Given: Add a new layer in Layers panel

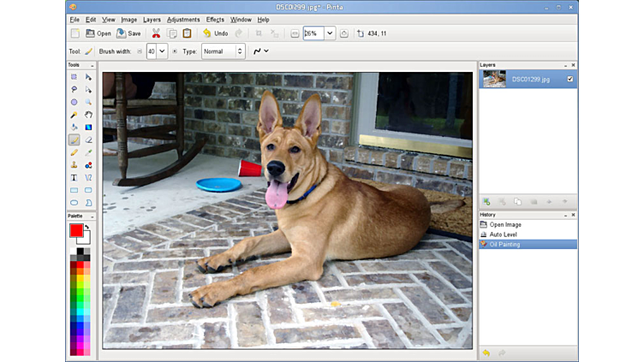Looking at the screenshot, I should [486, 202].
